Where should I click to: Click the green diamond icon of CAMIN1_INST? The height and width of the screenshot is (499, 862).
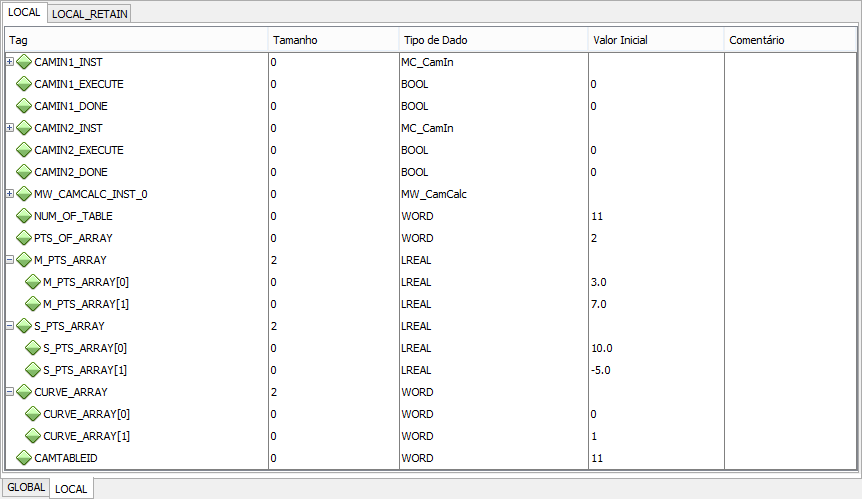24,62
